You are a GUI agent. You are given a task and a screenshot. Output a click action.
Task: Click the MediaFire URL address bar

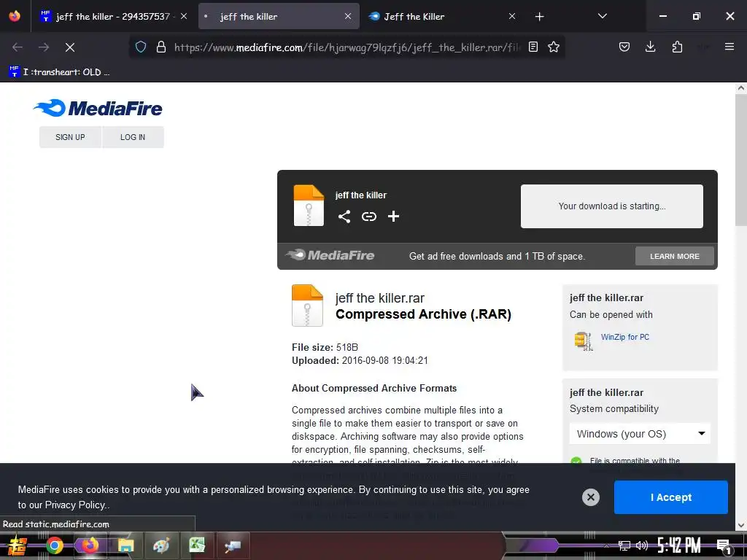pyautogui.click(x=347, y=47)
